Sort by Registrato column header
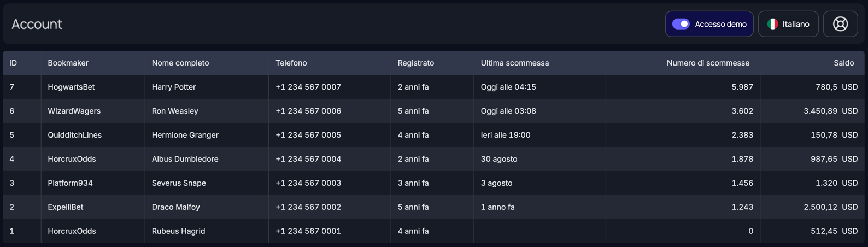 (415, 63)
